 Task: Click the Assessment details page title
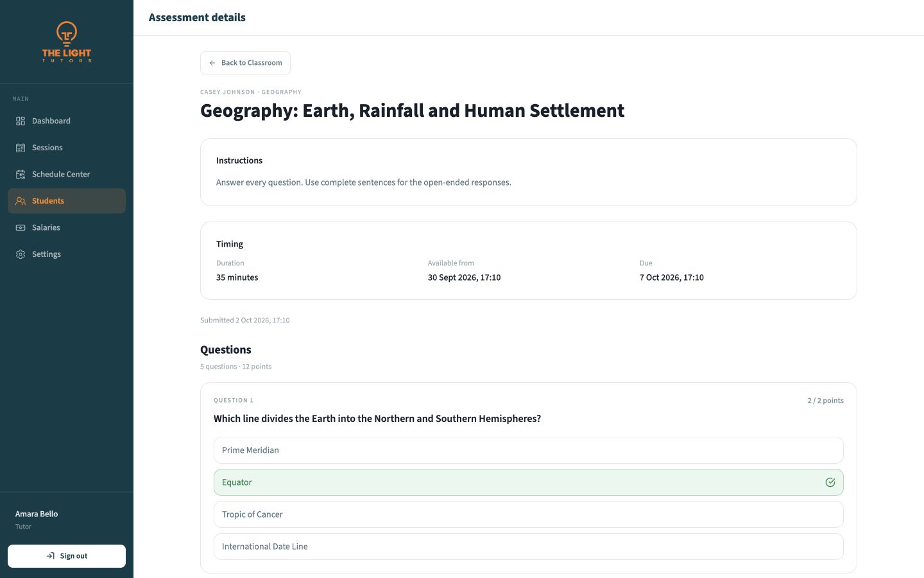click(197, 17)
